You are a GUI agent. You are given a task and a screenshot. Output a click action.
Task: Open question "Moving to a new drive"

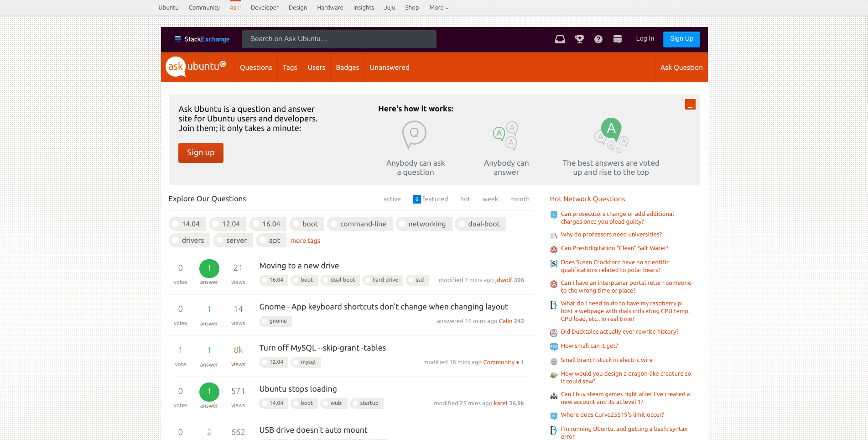(299, 266)
